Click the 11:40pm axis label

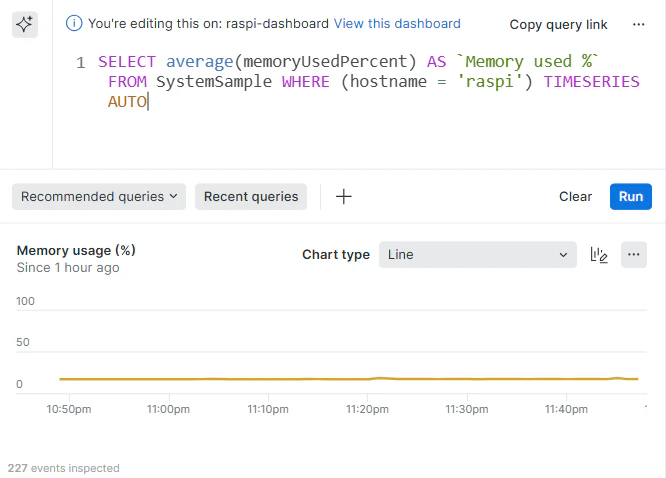pyautogui.click(x=566, y=409)
